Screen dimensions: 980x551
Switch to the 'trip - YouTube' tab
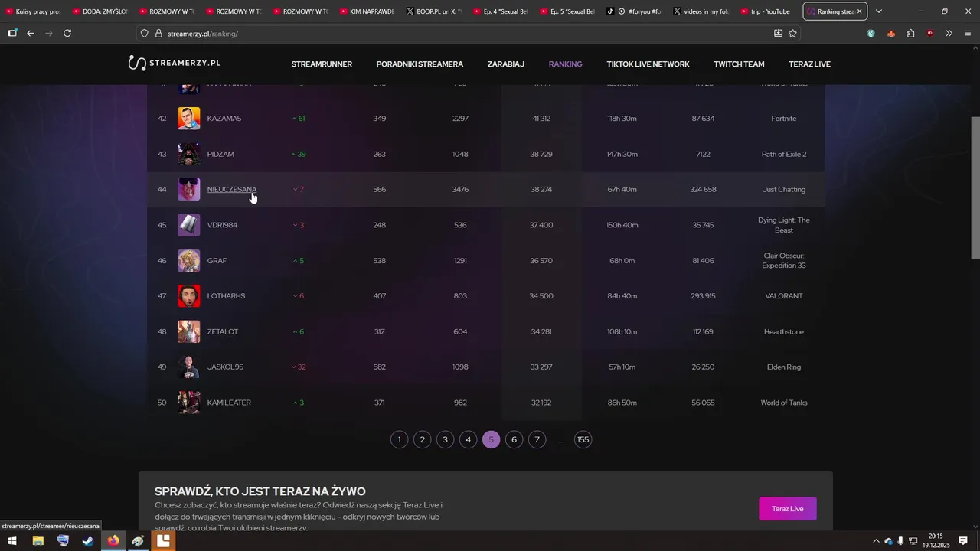pos(766,11)
